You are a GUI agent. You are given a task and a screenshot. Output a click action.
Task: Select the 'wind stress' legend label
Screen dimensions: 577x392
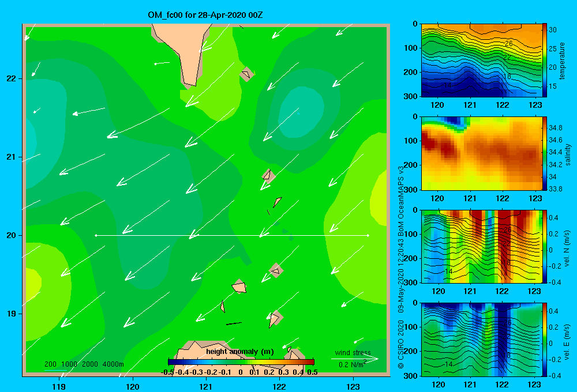(353, 352)
